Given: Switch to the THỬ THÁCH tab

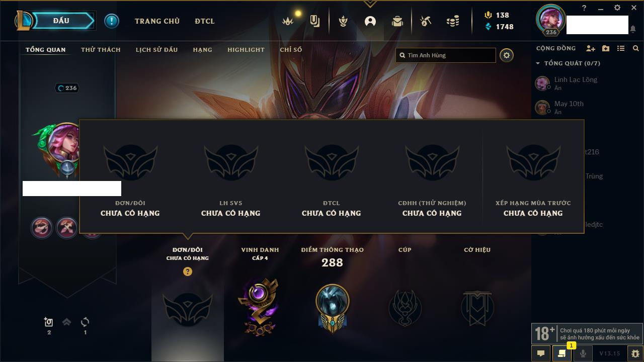Looking at the screenshot, I should (101, 50).
